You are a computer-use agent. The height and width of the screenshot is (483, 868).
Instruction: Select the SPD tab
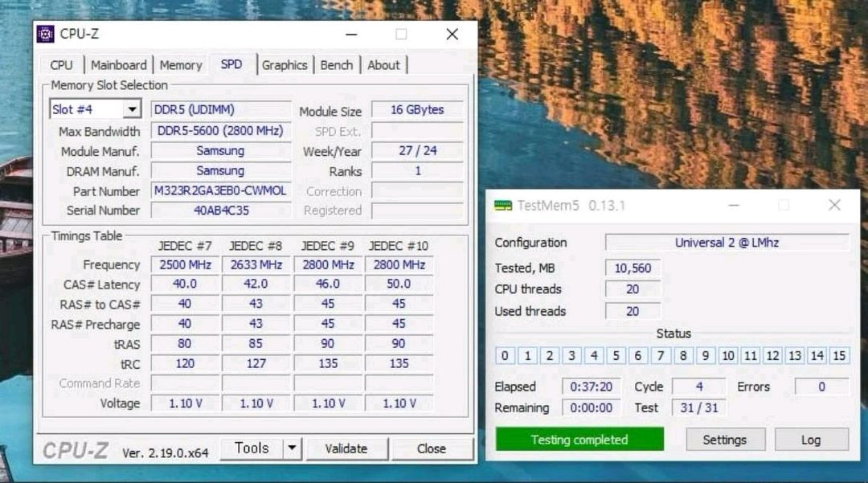coord(231,64)
